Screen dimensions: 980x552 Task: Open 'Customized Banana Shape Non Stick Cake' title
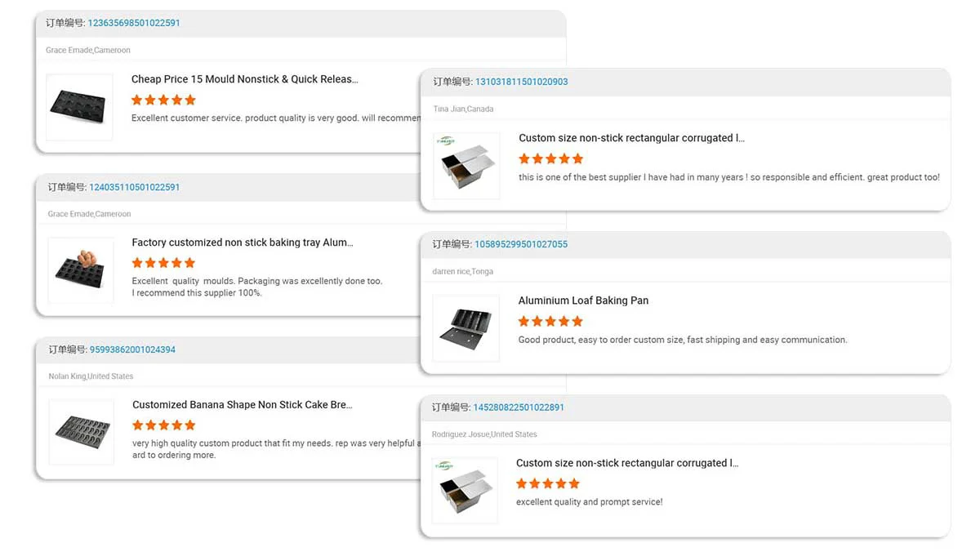[243, 405]
